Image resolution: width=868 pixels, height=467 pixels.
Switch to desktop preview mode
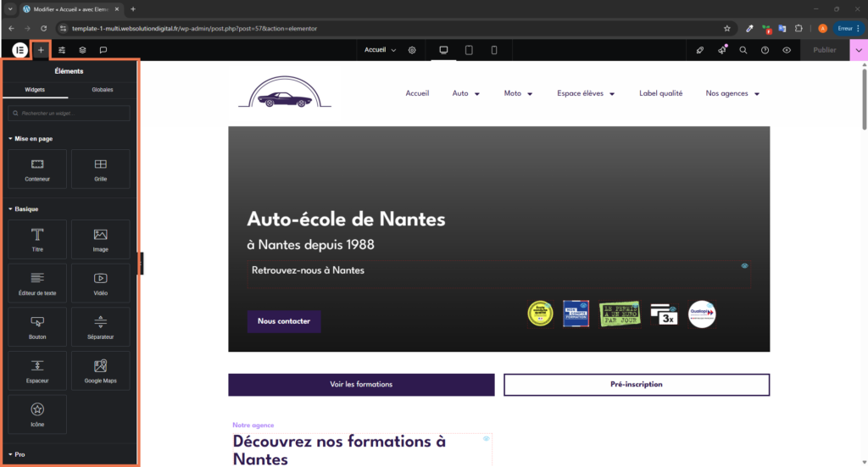(443, 50)
